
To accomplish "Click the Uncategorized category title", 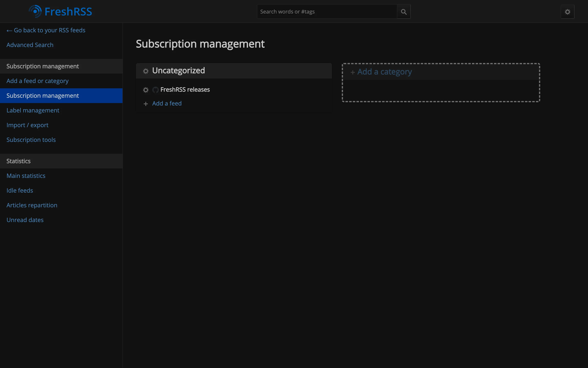I will pos(178,71).
